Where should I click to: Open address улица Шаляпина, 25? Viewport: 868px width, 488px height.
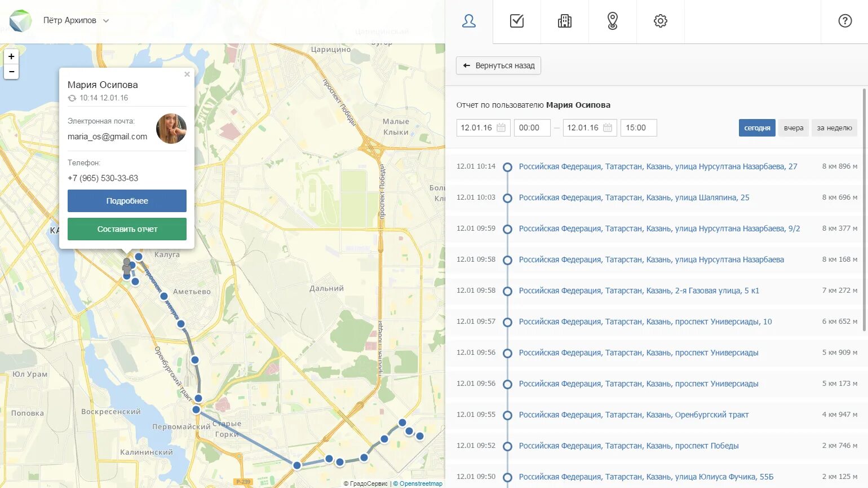(634, 197)
